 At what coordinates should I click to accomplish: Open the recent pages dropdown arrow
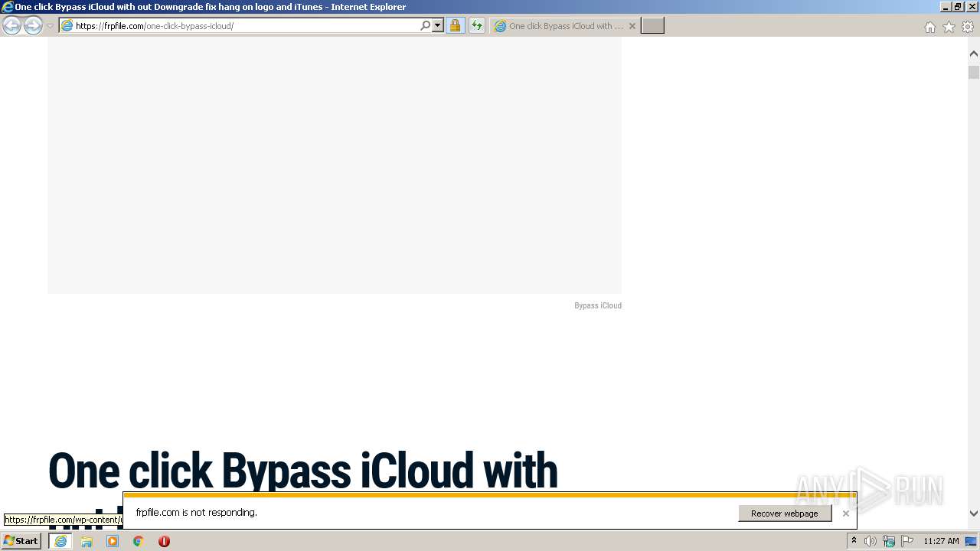pos(51,26)
